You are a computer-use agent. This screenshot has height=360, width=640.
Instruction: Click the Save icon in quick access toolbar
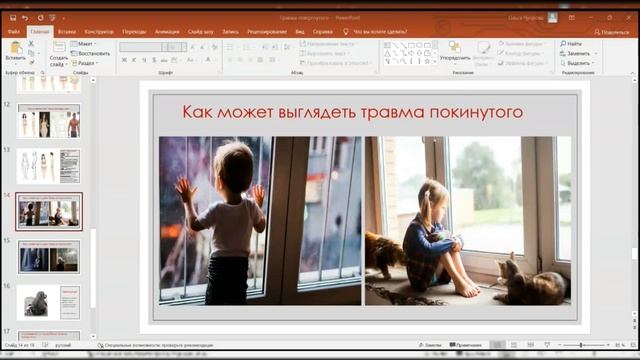click(13, 18)
